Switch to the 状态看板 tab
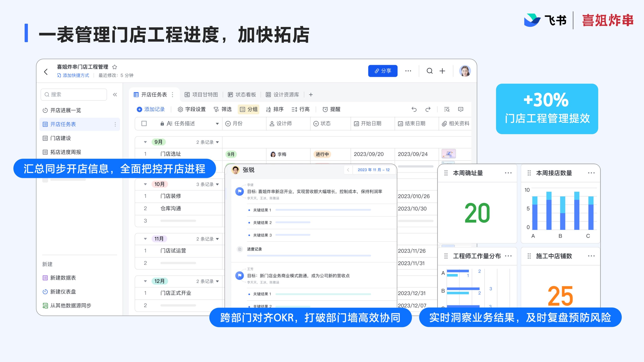Image resolution: width=644 pixels, height=362 pixels. 242,94
